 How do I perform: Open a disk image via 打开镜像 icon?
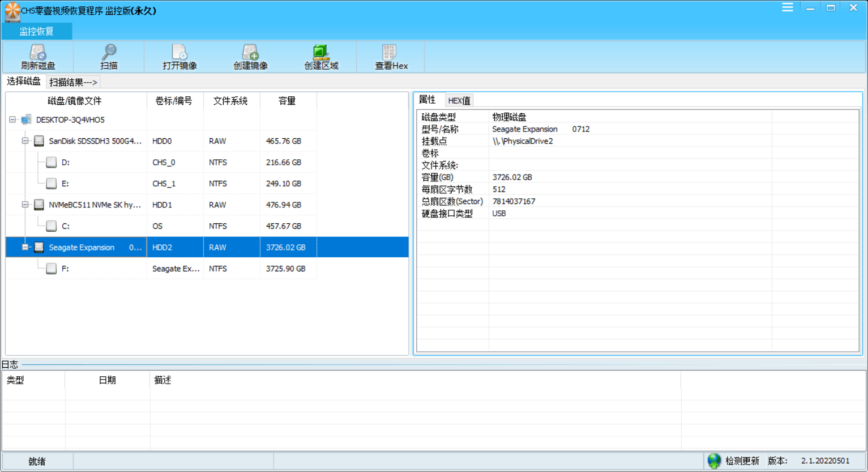click(x=179, y=56)
